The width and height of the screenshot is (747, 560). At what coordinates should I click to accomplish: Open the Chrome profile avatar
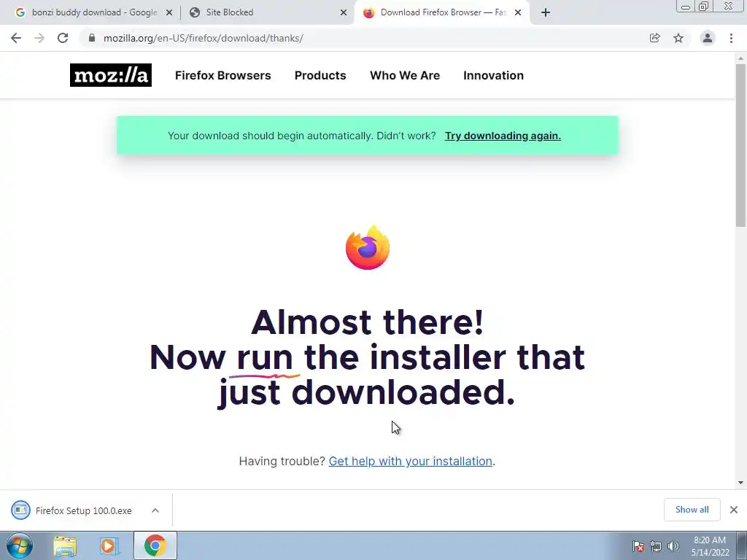(708, 38)
